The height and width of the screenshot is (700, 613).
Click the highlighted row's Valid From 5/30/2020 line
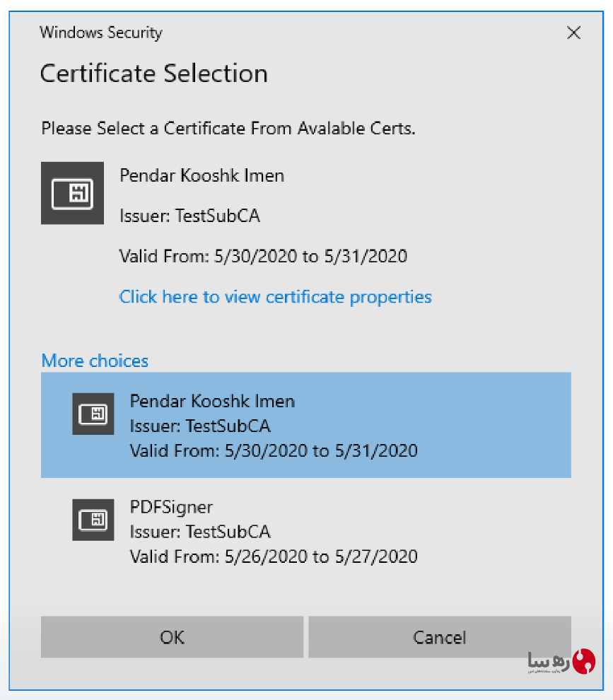(274, 451)
